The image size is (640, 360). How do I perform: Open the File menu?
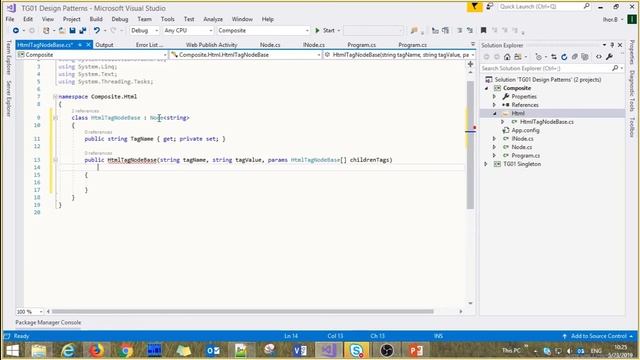tap(10, 19)
